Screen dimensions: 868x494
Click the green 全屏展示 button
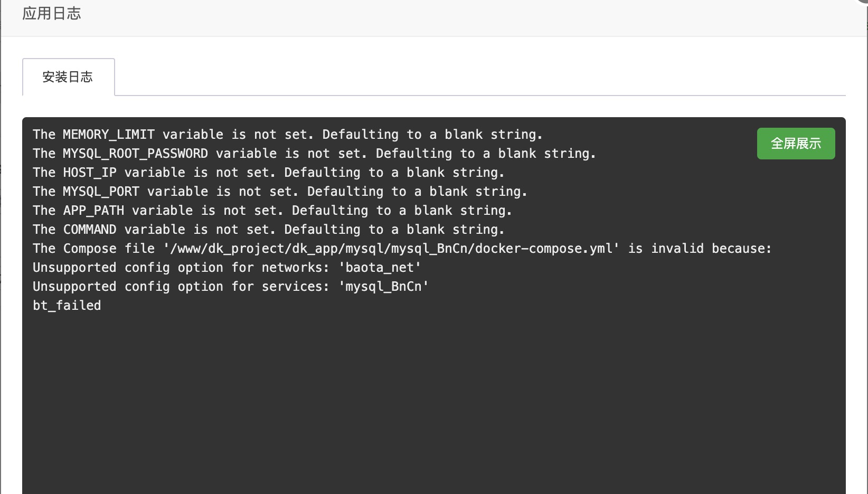coord(796,144)
